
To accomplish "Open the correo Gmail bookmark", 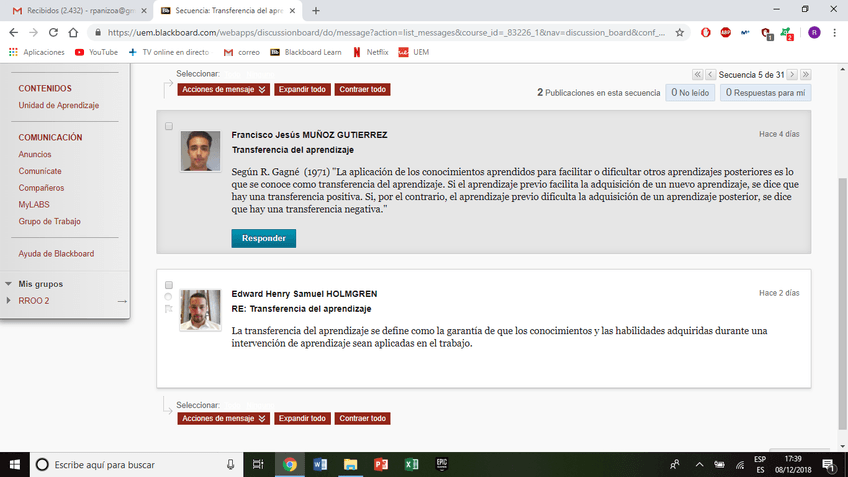I will click(242, 52).
